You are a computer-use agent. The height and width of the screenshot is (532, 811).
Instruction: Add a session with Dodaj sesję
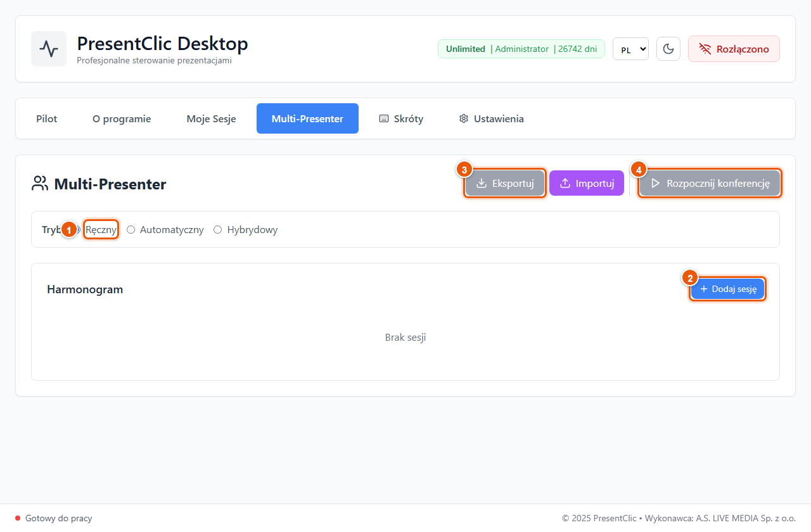[728, 289]
